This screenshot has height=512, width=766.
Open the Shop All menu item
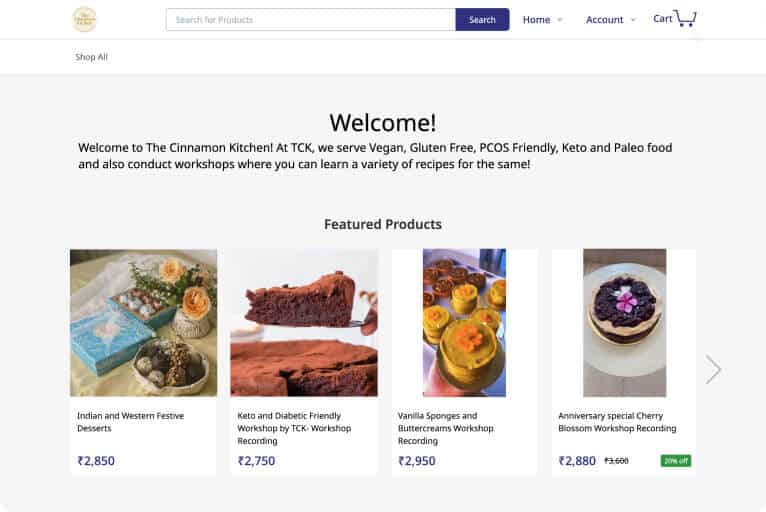click(x=92, y=57)
